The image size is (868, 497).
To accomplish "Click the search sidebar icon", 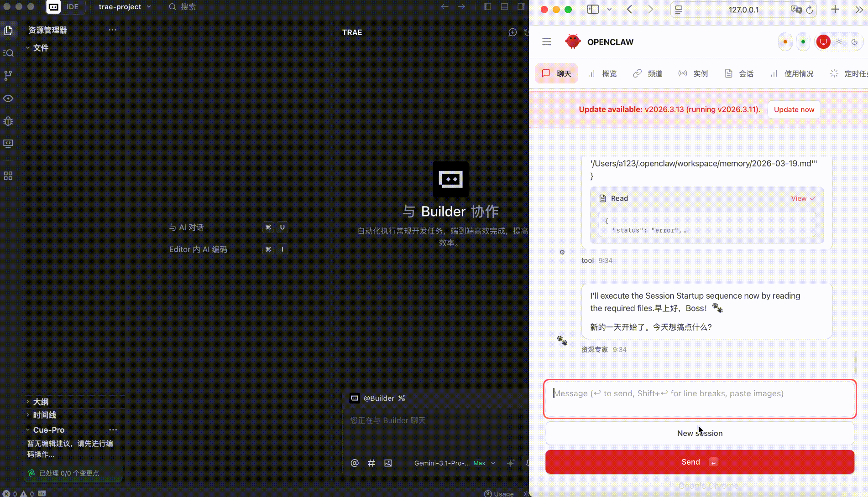I will click(x=8, y=53).
